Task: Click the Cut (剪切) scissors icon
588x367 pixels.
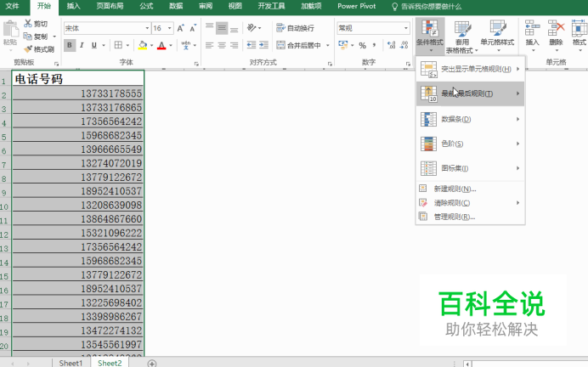Action: coord(28,24)
